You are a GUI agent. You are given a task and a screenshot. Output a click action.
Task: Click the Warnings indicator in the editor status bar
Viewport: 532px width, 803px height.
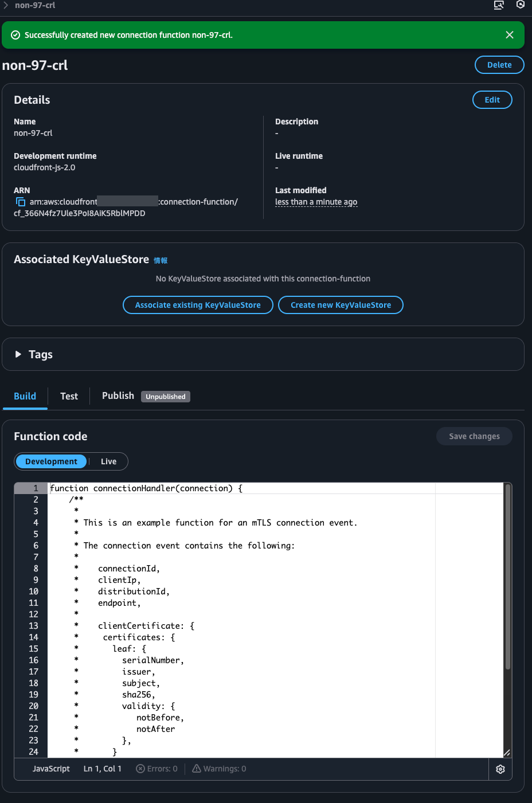tap(218, 769)
